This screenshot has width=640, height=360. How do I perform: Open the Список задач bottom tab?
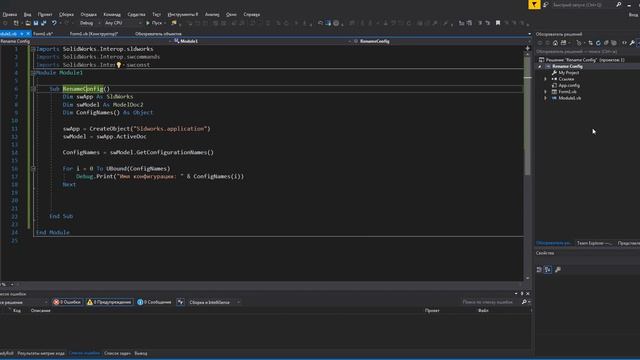(117, 353)
